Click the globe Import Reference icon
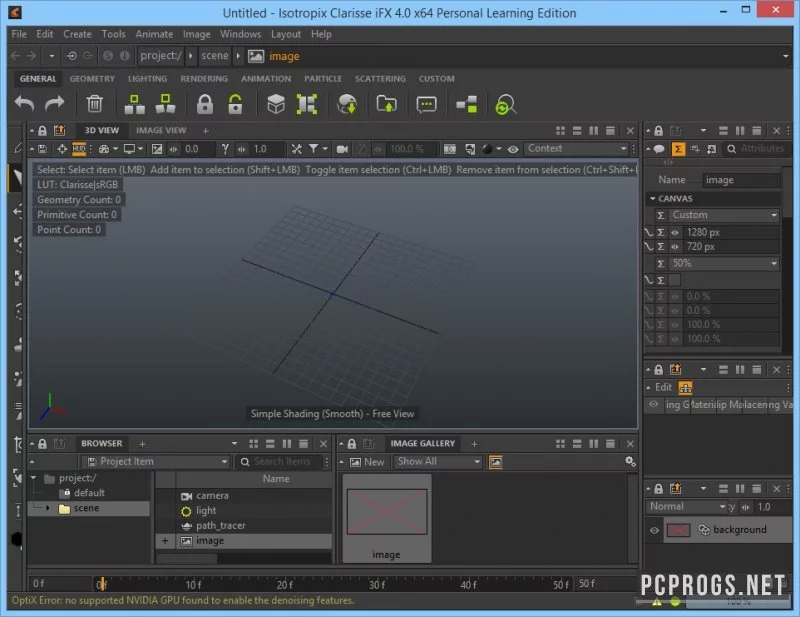800x617 pixels. 347,104
